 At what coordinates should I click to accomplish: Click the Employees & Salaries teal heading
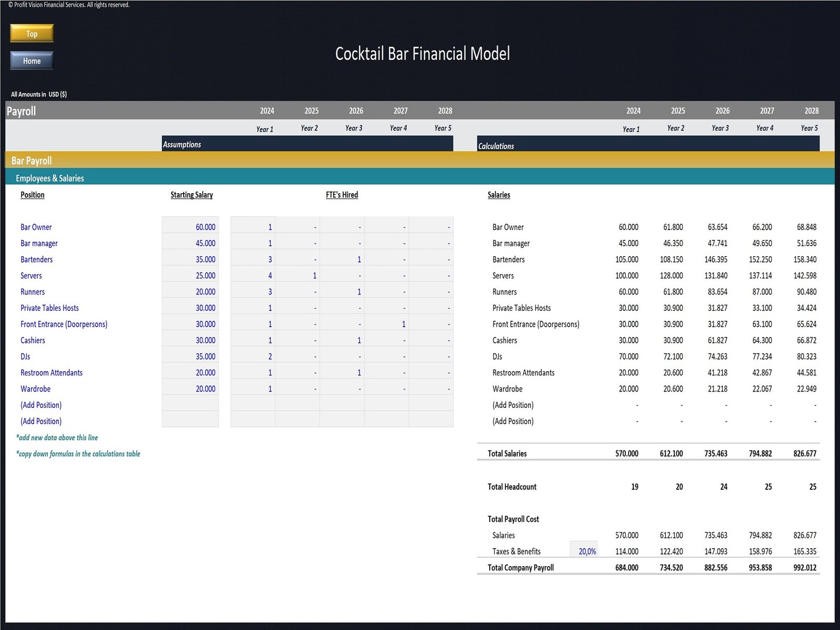pyautogui.click(x=50, y=178)
